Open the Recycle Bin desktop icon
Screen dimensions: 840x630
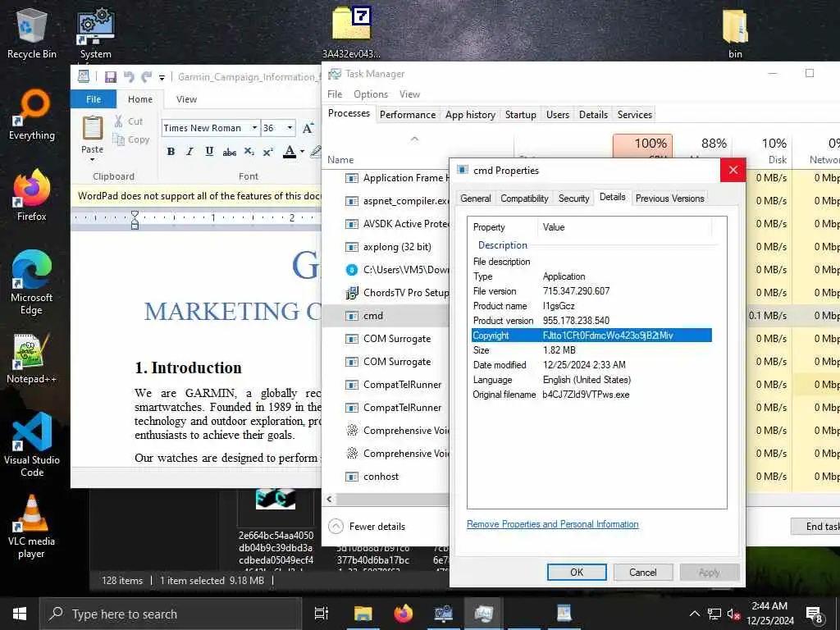[32, 33]
